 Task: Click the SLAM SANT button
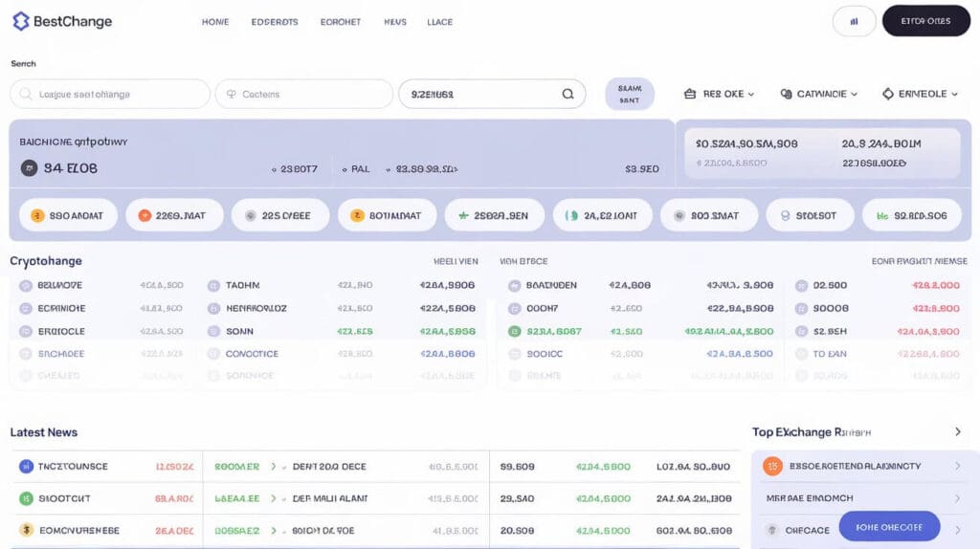click(630, 95)
